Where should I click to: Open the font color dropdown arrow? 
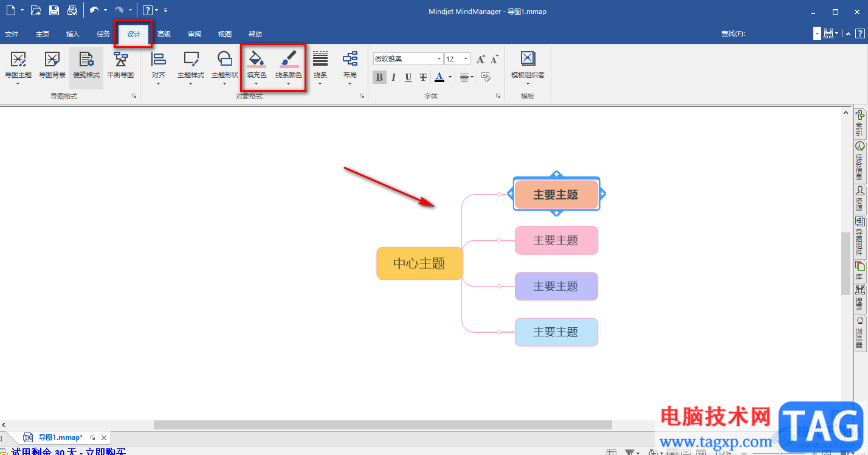[x=450, y=77]
